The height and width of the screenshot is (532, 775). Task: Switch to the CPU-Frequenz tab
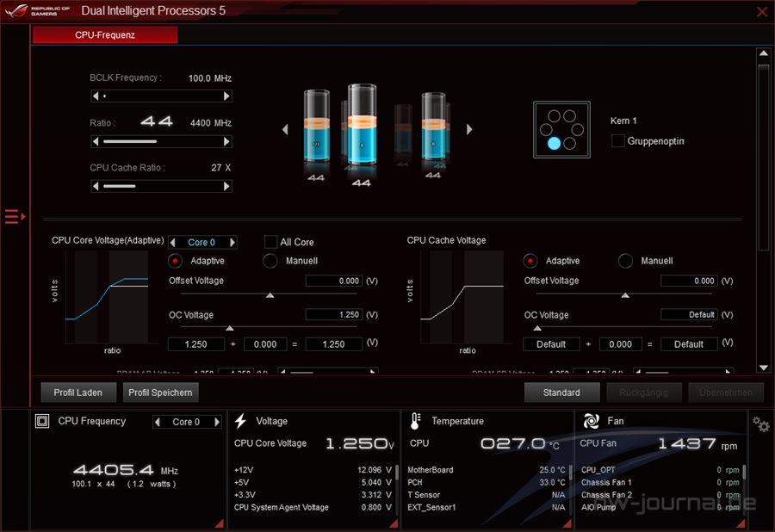point(105,34)
